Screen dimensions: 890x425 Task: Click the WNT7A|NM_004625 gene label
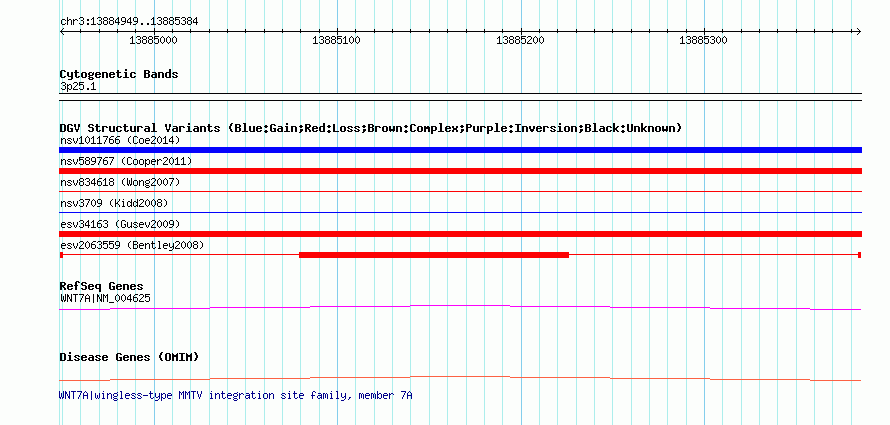[105, 298]
